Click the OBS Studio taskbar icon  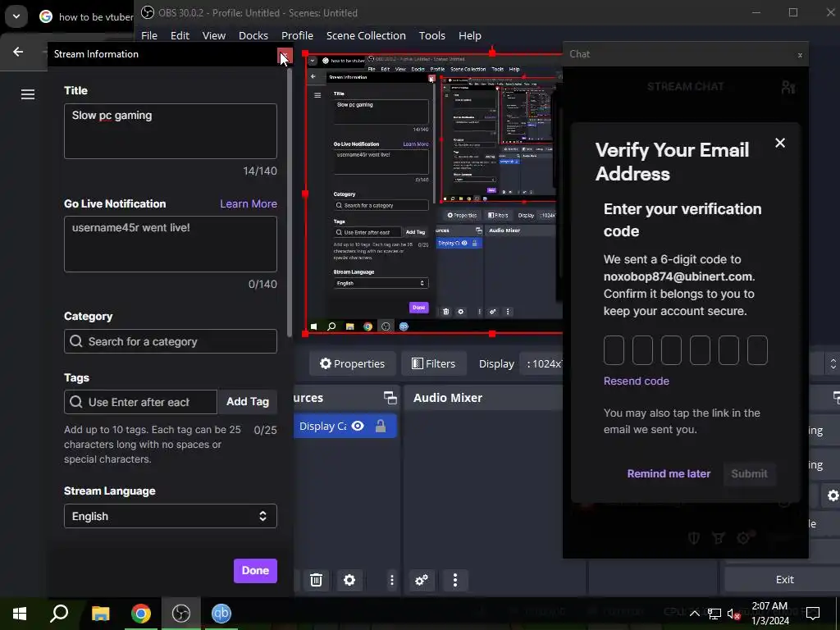click(181, 614)
